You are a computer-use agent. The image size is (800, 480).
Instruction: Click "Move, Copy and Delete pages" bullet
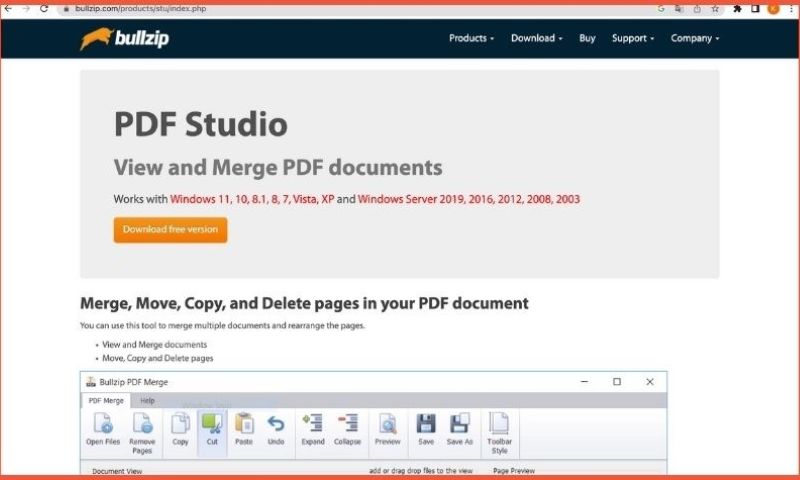click(x=158, y=358)
